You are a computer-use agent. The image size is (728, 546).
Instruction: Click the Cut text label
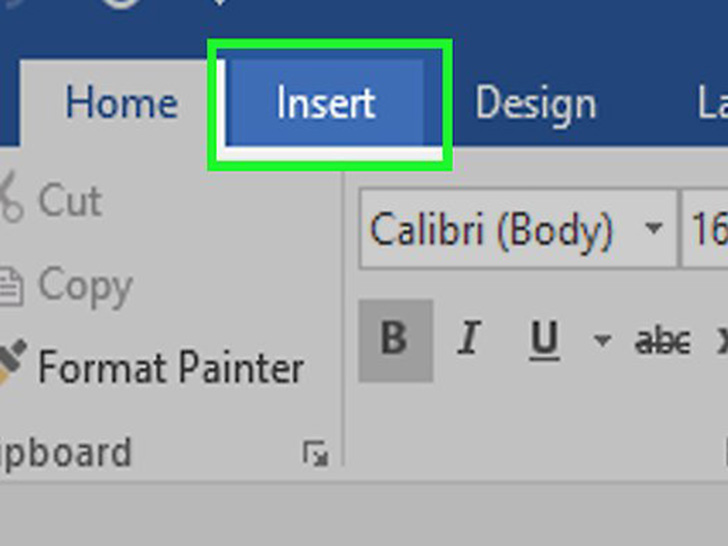tap(70, 200)
